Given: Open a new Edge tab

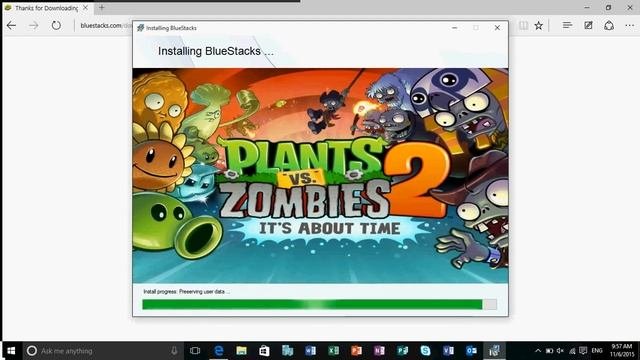Looking at the screenshot, I should pyautogui.click(x=102, y=7).
